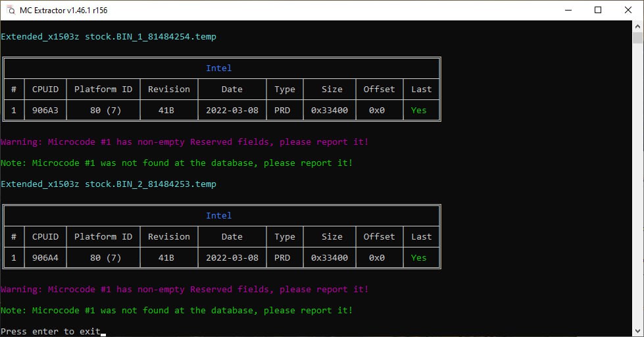Click the Size header in the second table
This screenshot has height=337, width=644.
pyautogui.click(x=332, y=237)
